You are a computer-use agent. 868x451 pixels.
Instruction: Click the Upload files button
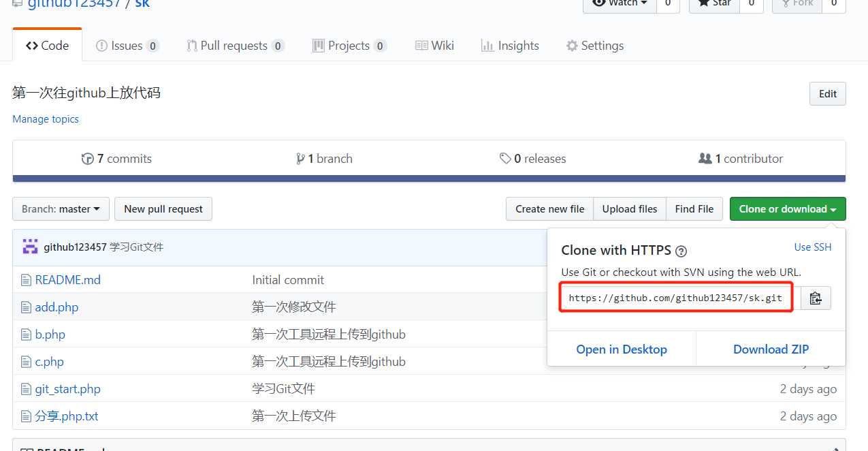point(630,209)
